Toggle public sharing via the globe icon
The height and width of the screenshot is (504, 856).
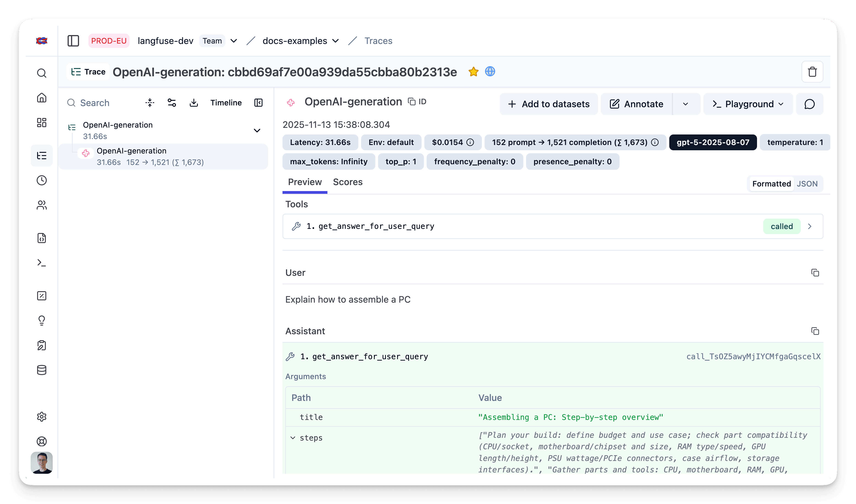(490, 72)
